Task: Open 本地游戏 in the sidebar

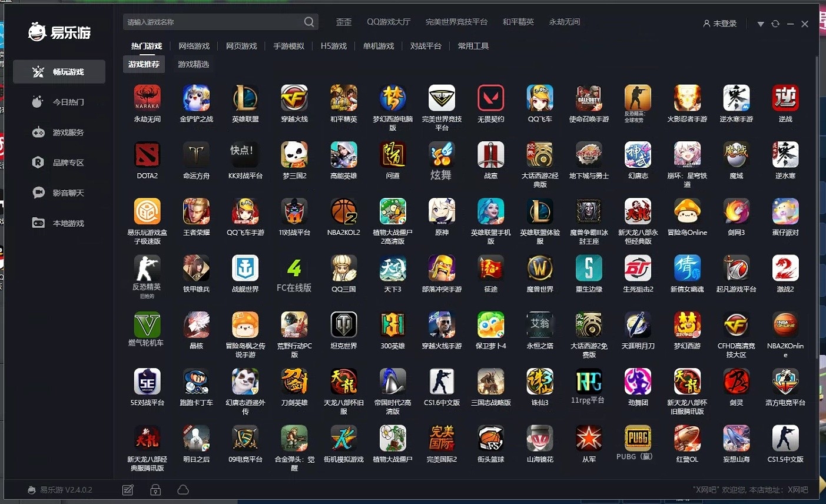Action: pyautogui.click(x=59, y=223)
